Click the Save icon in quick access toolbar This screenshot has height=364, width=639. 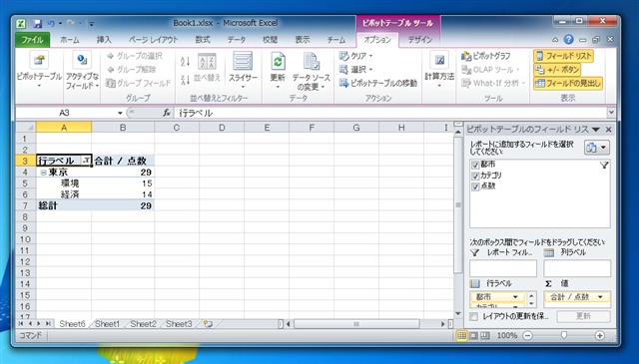pyautogui.click(x=37, y=24)
